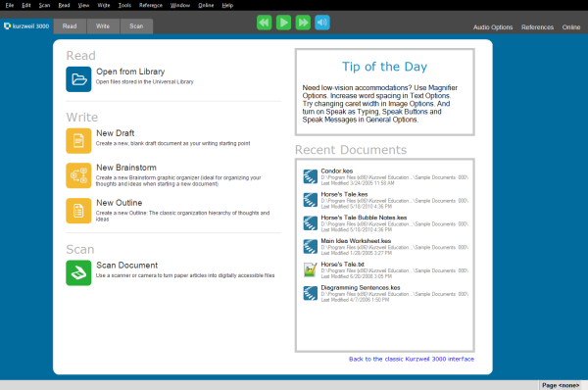Open the File menu
The width and height of the screenshot is (588, 390).
coord(10,5)
